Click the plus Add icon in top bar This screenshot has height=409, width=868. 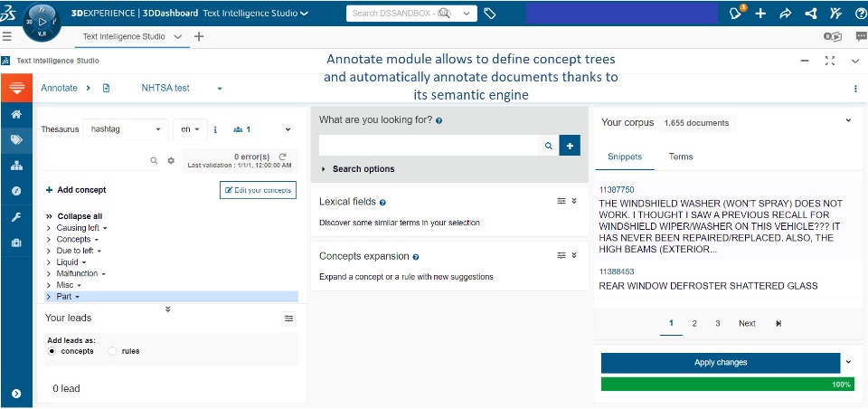tap(760, 14)
